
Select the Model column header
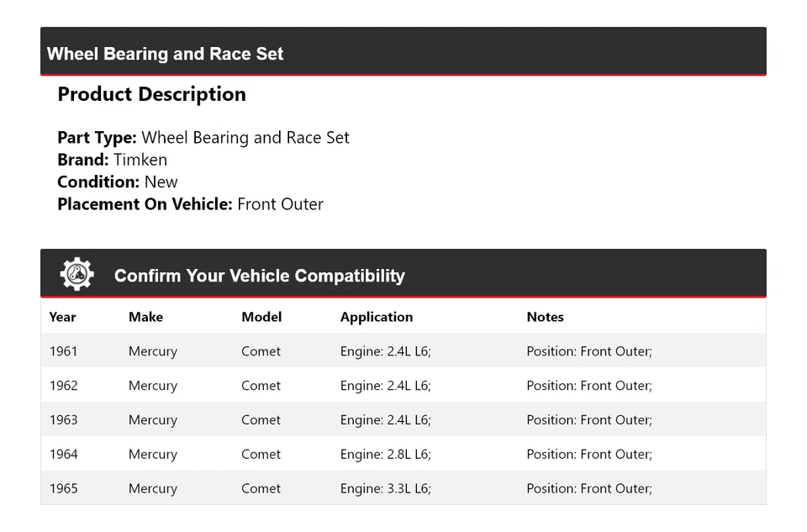261,317
